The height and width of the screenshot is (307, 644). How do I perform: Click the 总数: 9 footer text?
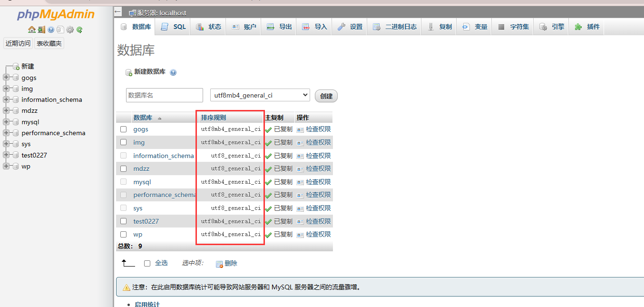(130, 246)
